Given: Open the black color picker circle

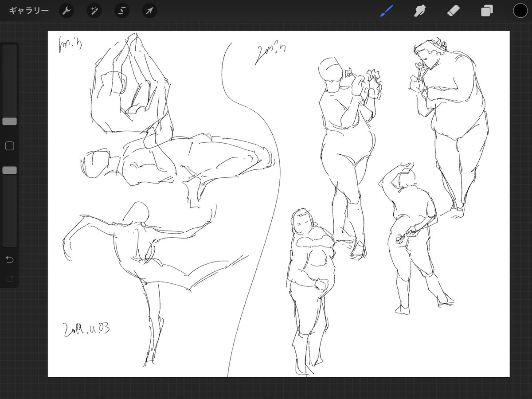Looking at the screenshot, I should 520,11.
